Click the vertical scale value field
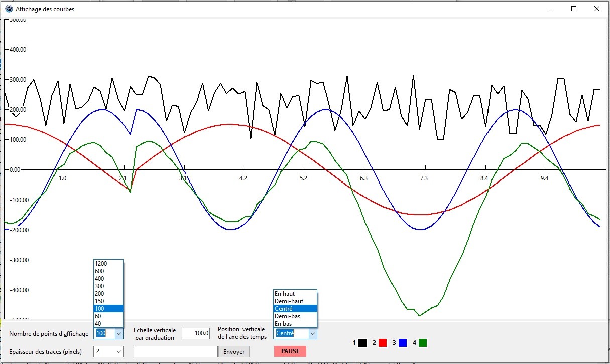Screen dimensions: 610x364 196,333
